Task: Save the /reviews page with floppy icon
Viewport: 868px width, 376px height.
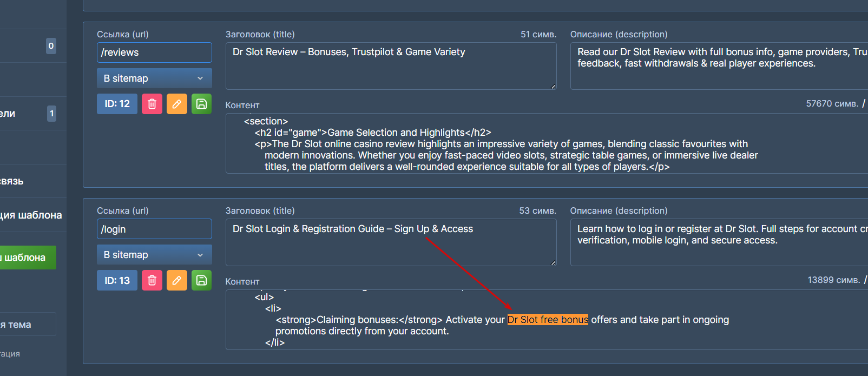Action: pos(201,104)
